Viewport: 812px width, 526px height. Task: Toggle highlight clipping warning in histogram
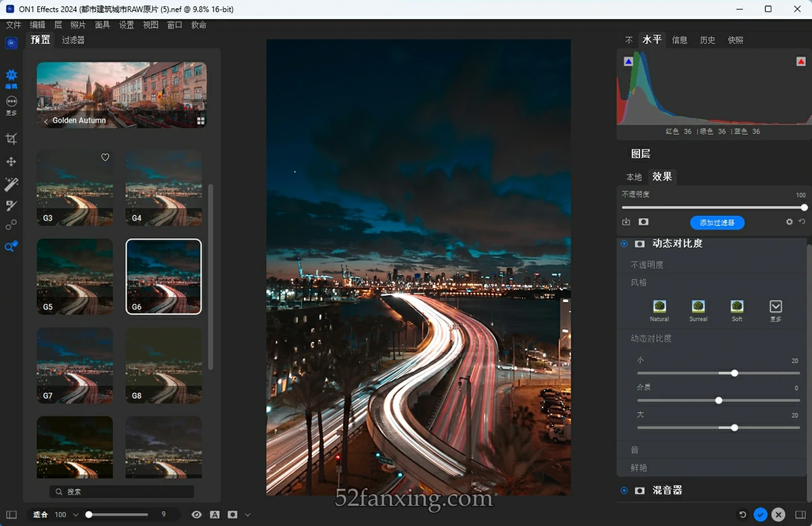(801, 62)
